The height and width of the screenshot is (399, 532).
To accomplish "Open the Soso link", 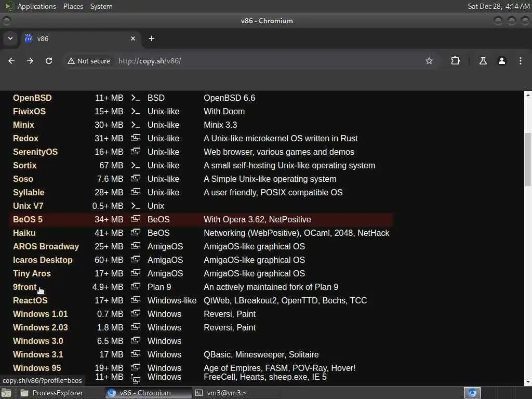I will click(x=23, y=179).
